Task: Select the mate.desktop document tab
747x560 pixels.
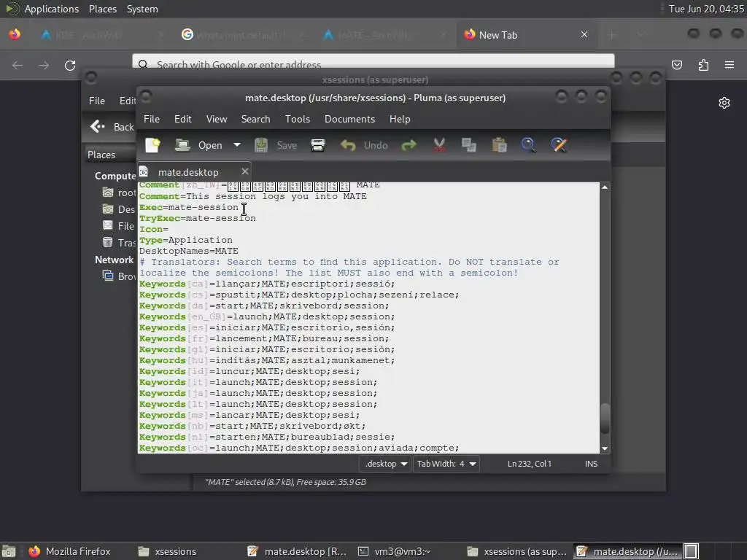Action: tap(188, 172)
